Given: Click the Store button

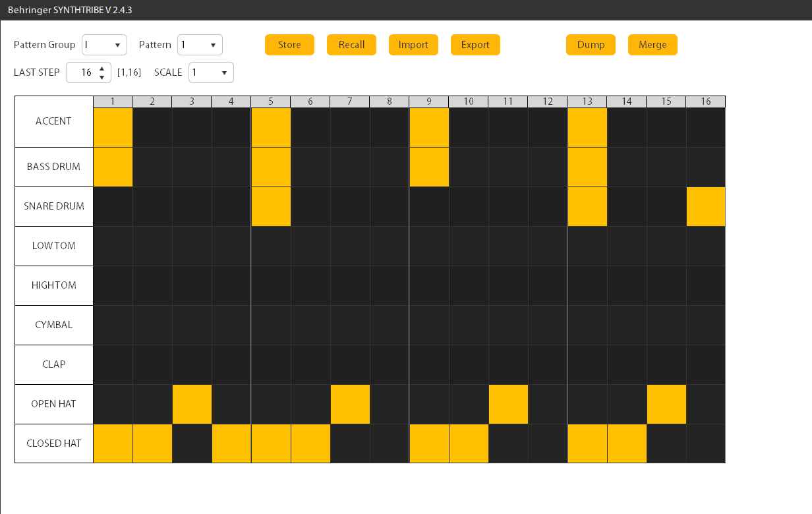Looking at the screenshot, I should (x=289, y=45).
